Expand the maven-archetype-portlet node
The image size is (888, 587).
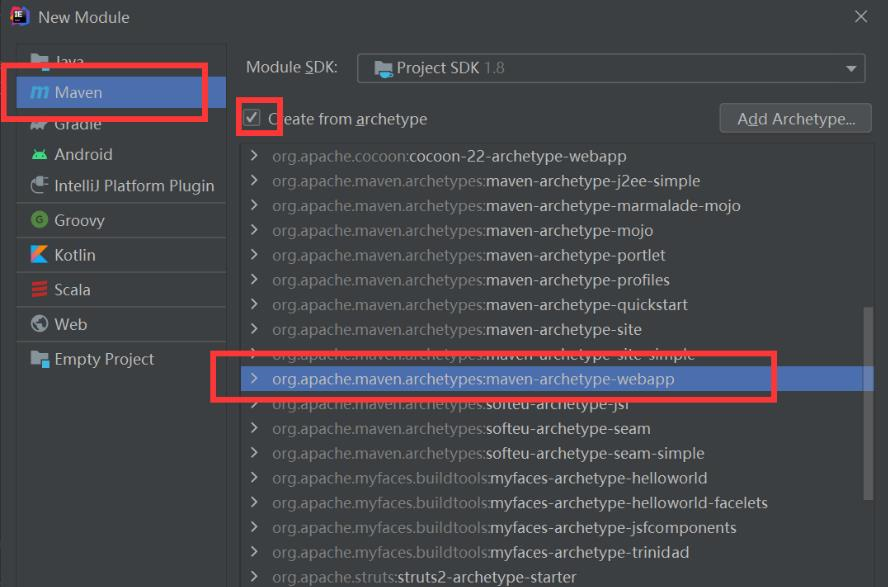(x=254, y=255)
